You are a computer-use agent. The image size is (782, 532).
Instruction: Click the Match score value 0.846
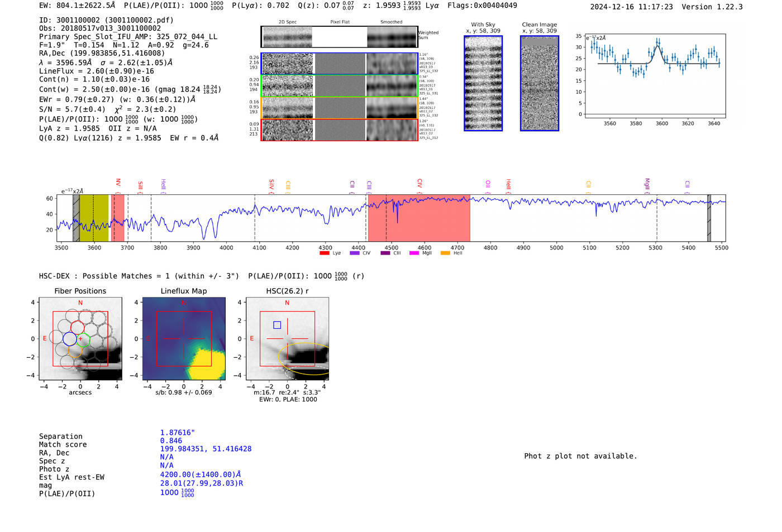pos(171,440)
